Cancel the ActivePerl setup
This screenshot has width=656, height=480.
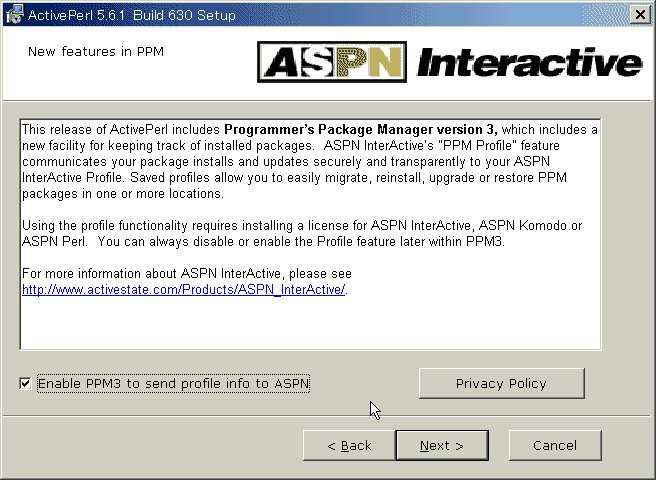555,445
